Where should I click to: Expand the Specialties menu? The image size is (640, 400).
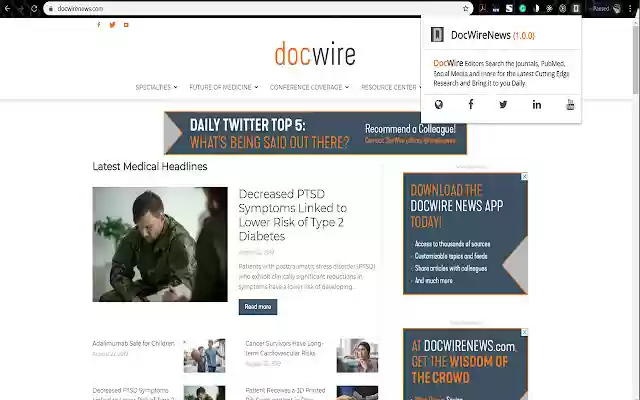(157, 87)
